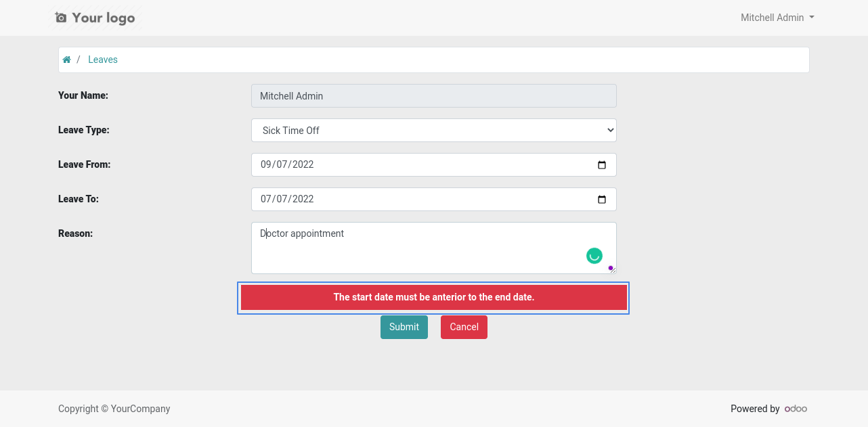Click the Your logo header image
This screenshot has width=868, height=427.
[x=95, y=18]
